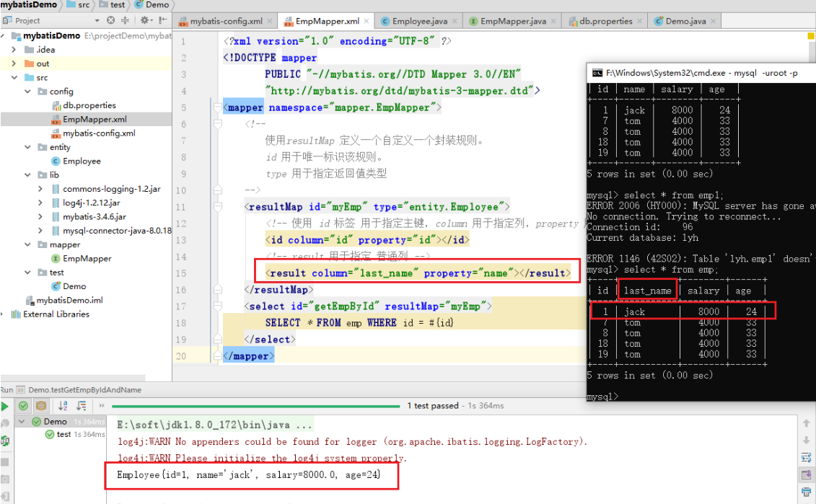816x504 pixels.
Task: Click mybatisDemo in the breadcrumb bar
Action: 29,4
